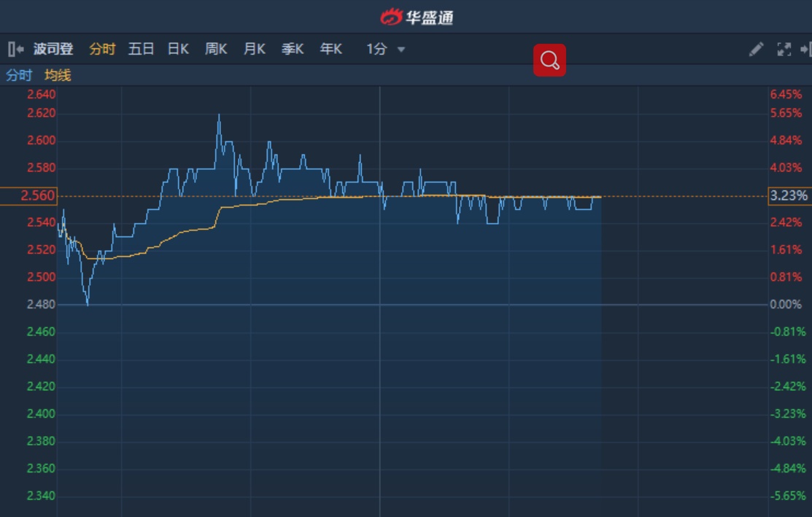812x517 pixels.
Task: Click the 6.45% axis label
Action: [x=786, y=95]
